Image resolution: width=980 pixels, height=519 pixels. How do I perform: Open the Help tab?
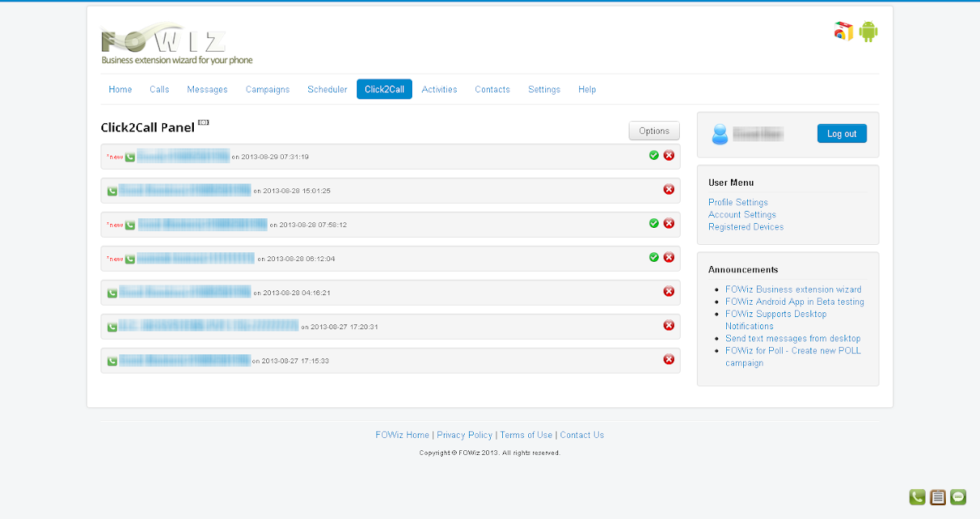[587, 89]
